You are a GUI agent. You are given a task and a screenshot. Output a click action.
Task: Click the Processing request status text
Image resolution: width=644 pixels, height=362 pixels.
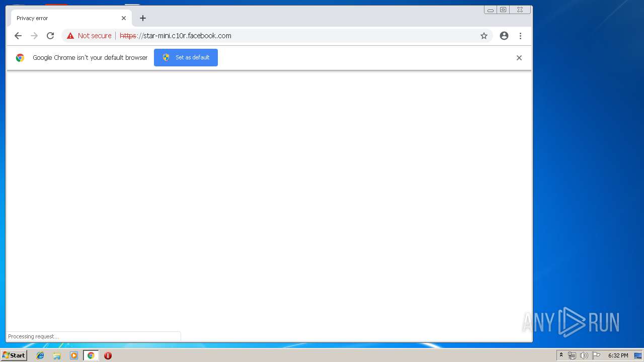(x=33, y=336)
